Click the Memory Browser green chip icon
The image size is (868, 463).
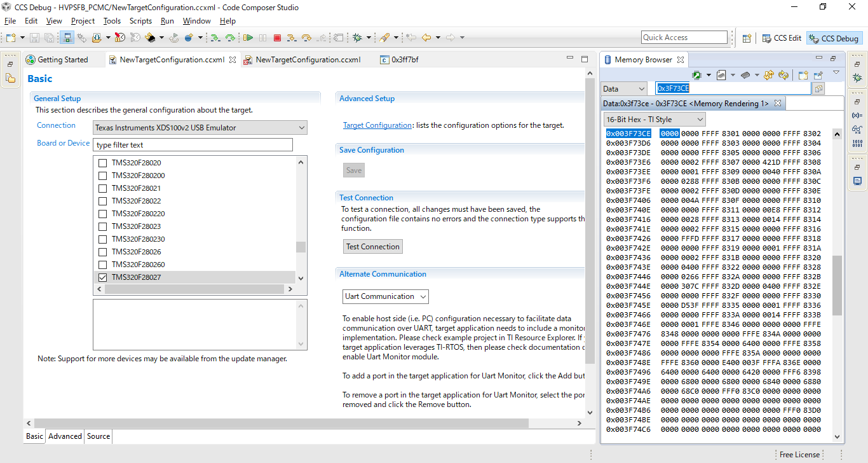coord(696,75)
